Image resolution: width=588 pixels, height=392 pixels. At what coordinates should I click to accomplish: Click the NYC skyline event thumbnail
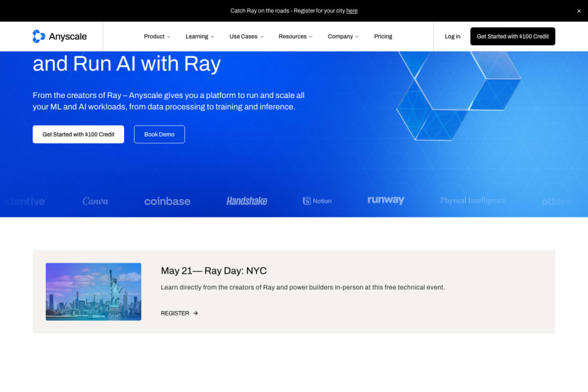click(93, 291)
